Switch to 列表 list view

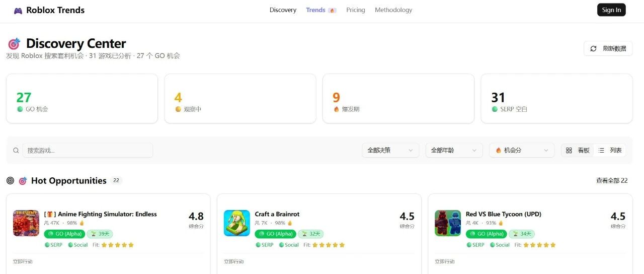point(610,150)
